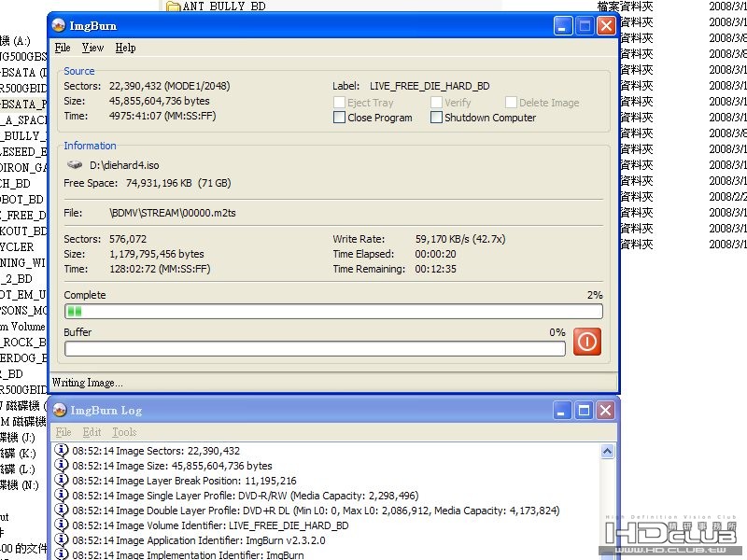Open the Tools menu in ImgBurn Log
Screen dimensions: 747x560
124,432
